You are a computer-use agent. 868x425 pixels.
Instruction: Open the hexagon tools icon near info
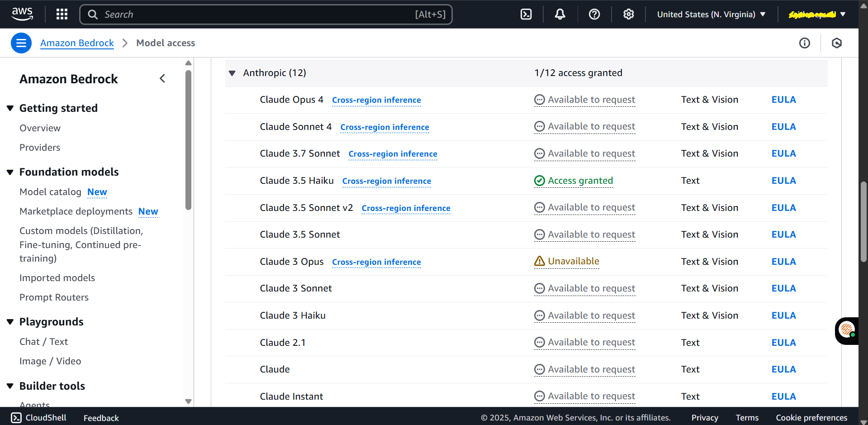(837, 43)
